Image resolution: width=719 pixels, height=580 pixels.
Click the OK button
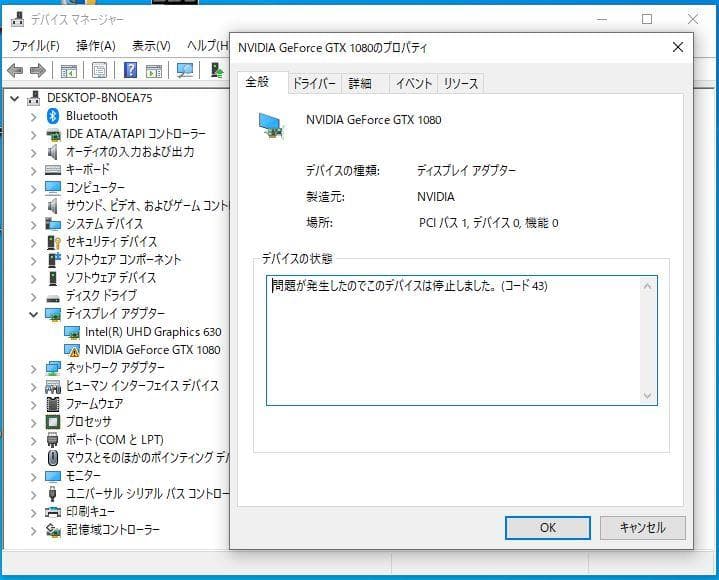[548, 528]
